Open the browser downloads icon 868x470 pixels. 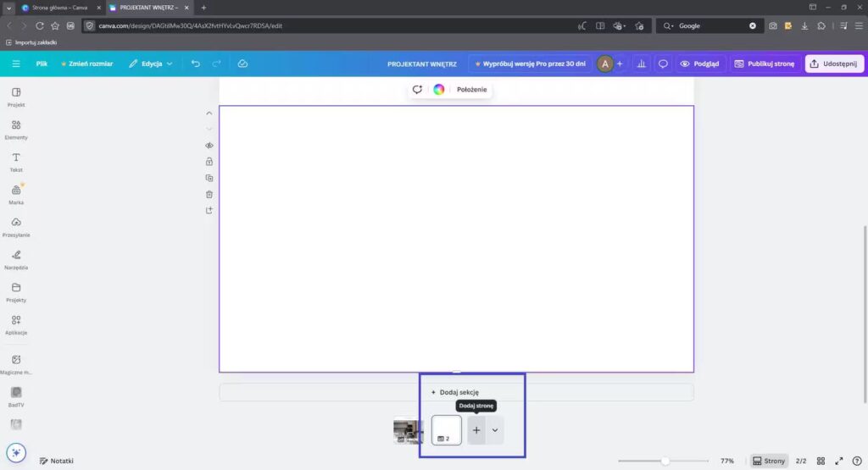pos(804,25)
